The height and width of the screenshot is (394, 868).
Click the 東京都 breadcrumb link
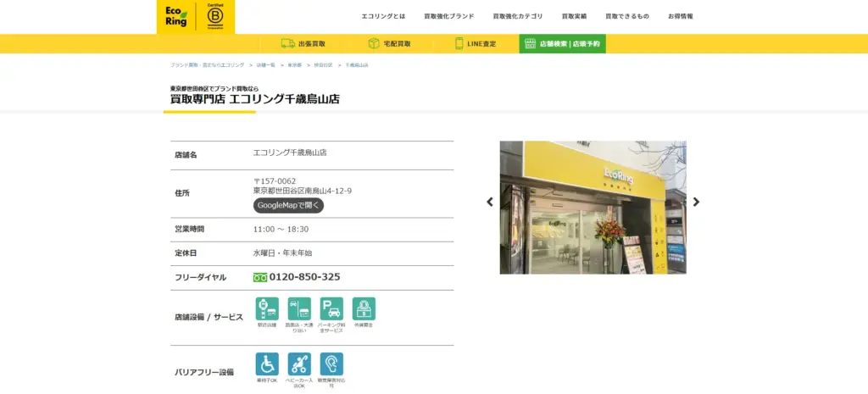coord(294,65)
